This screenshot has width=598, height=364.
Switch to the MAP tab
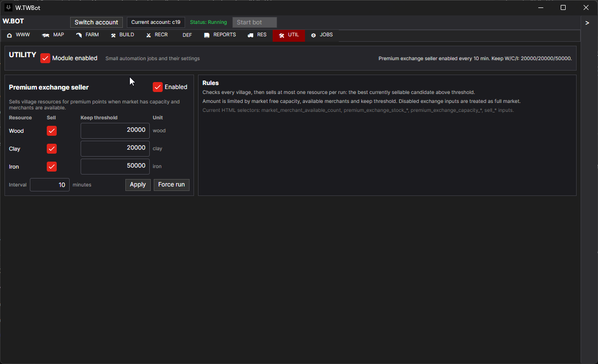tap(53, 35)
